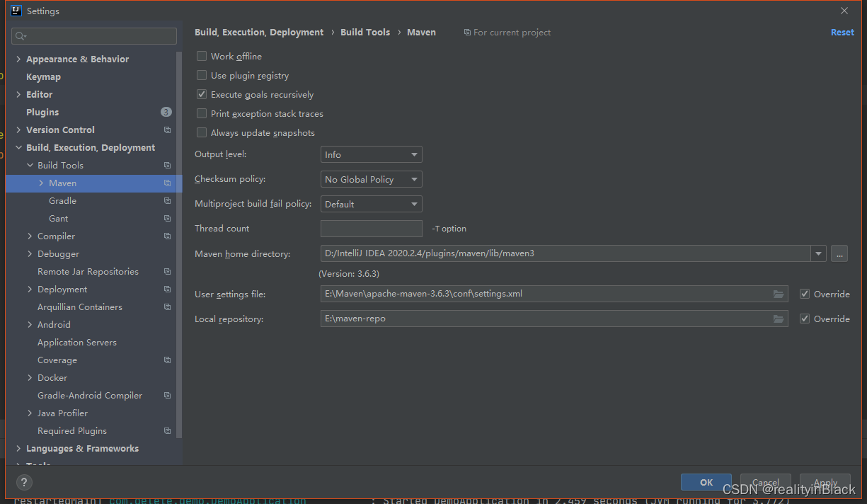Click project-level icon beside Remote Jar Repositories
867x504 pixels.
(167, 272)
